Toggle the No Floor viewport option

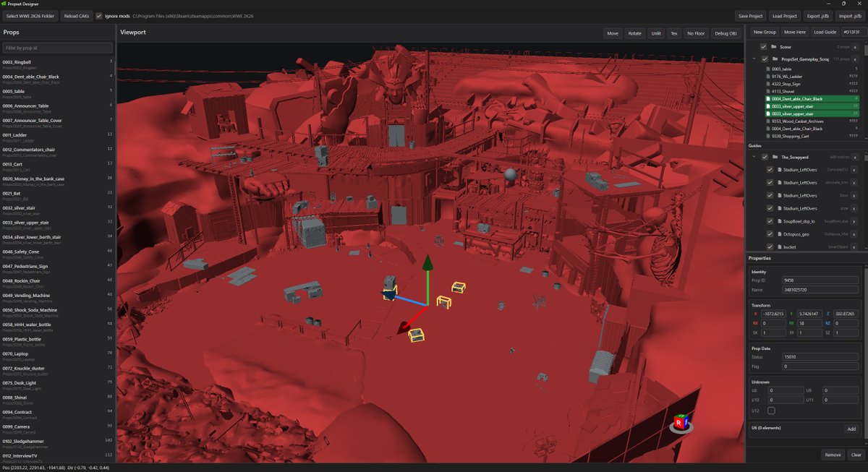click(x=696, y=33)
